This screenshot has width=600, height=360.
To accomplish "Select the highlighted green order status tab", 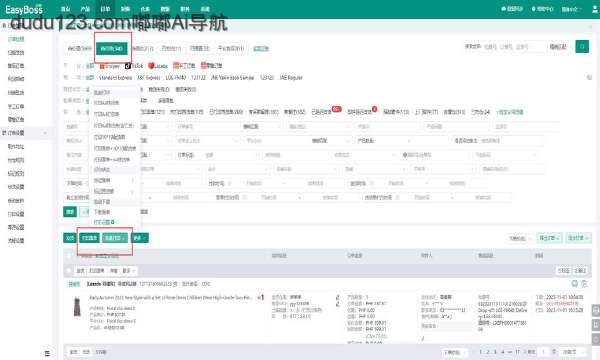I will (x=112, y=49).
